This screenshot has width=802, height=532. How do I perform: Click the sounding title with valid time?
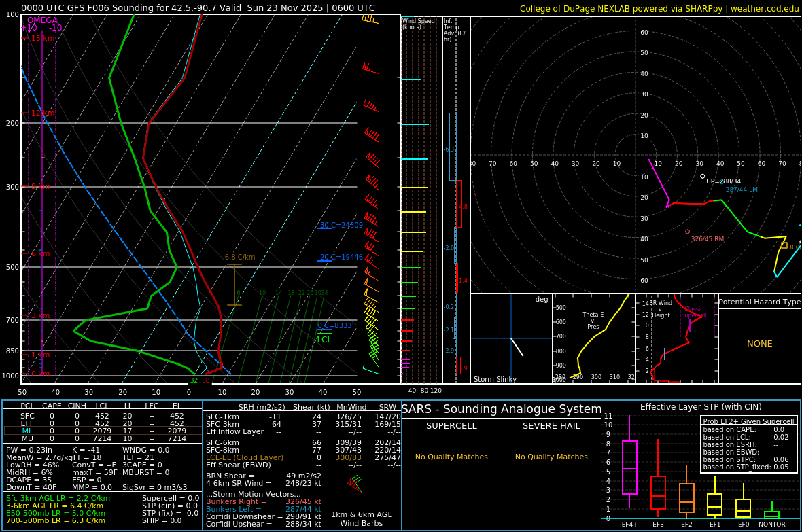[x=198, y=7]
